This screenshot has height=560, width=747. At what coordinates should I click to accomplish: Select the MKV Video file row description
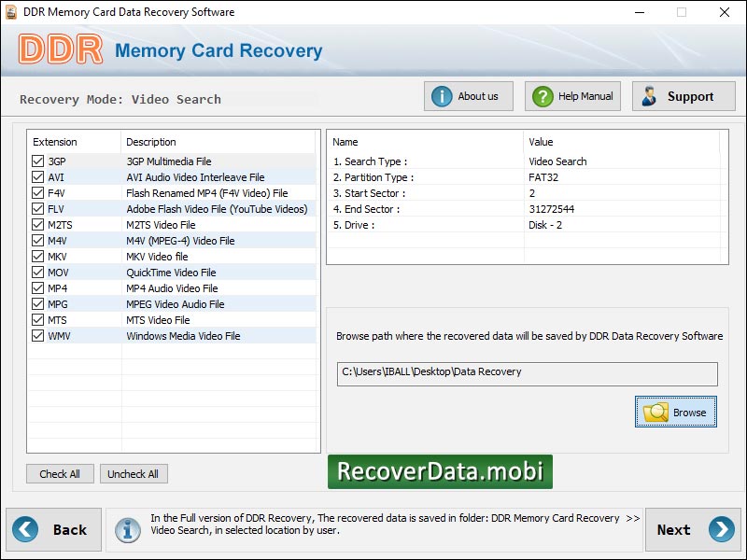coord(156,256)
